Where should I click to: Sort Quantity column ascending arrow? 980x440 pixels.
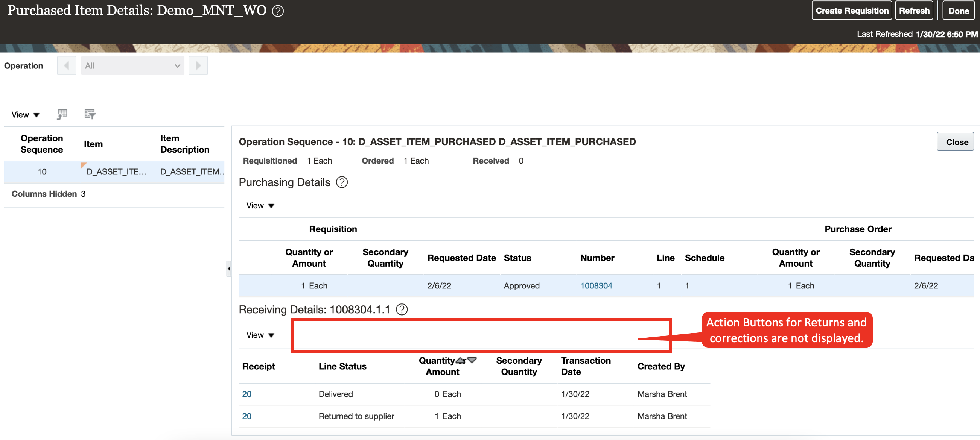tap(460, 360)
